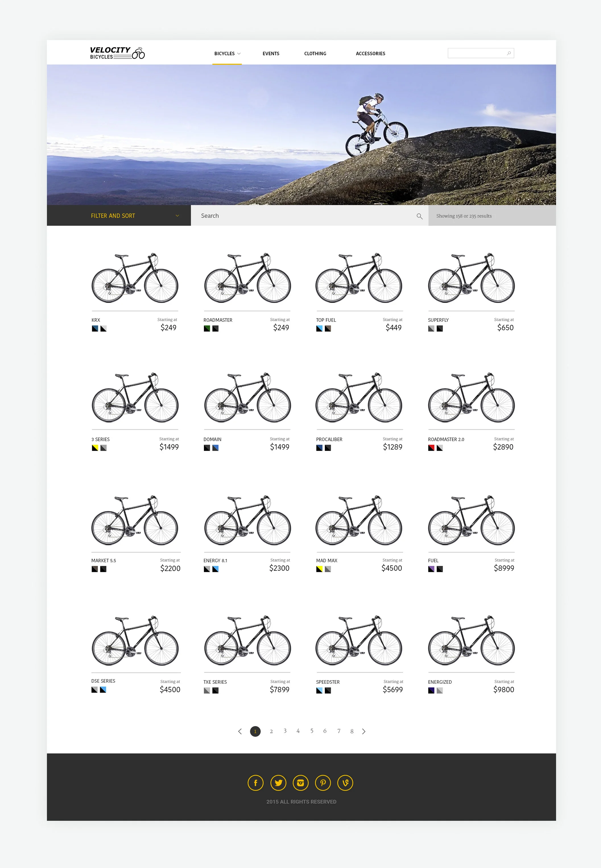Click the top-right header search field
The width and height of the screenshot is (601, 868).
(480, 53)
